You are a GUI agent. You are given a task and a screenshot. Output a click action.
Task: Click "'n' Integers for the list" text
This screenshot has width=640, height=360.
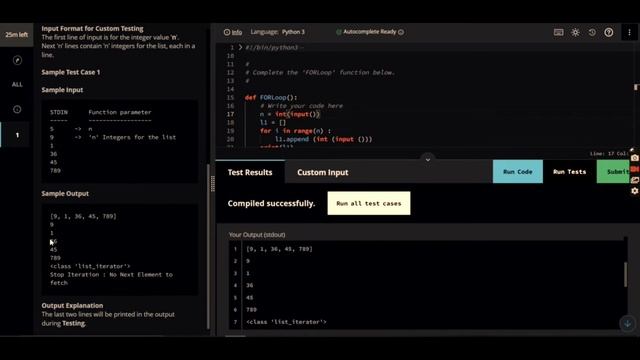coord(132,137)
